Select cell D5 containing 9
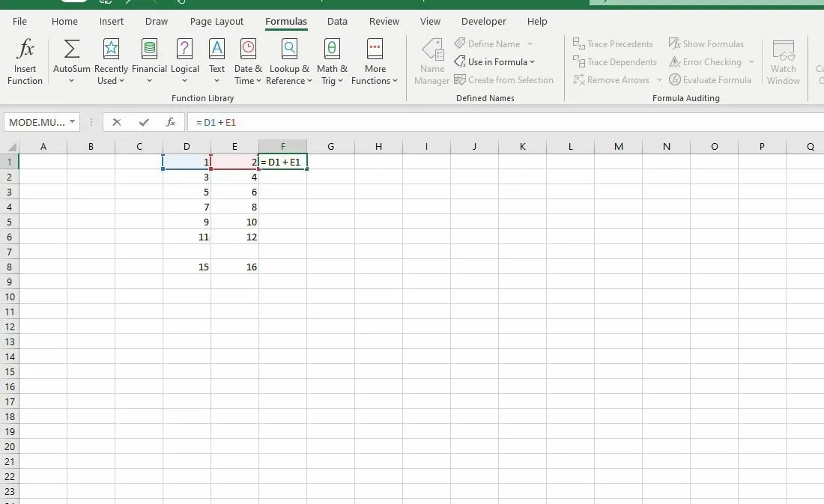Image resolution: width=824 pixels, height=504 pixels. click(187, 222)
